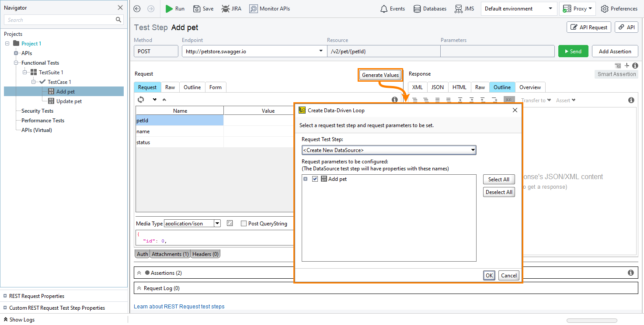The image size is (644, 325).
Task: Click the green Send button
Action: click(x=573, y=51)
